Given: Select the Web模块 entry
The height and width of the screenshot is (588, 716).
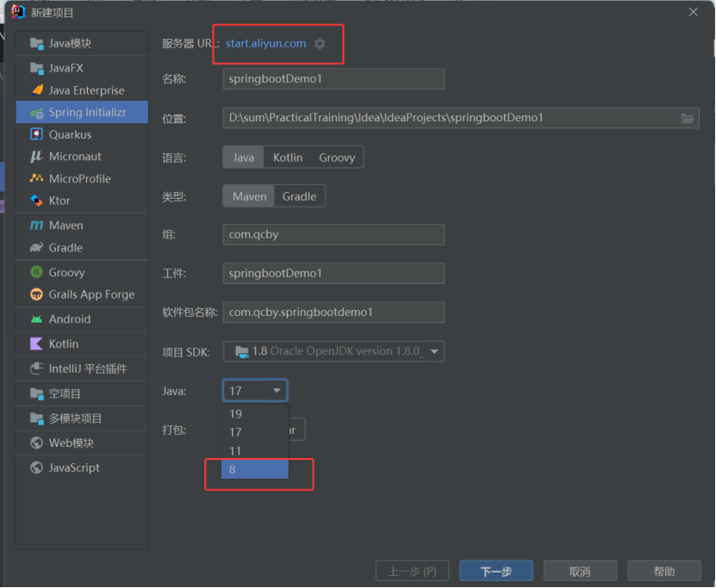Looking at the screenshot, I should (82, 443).
